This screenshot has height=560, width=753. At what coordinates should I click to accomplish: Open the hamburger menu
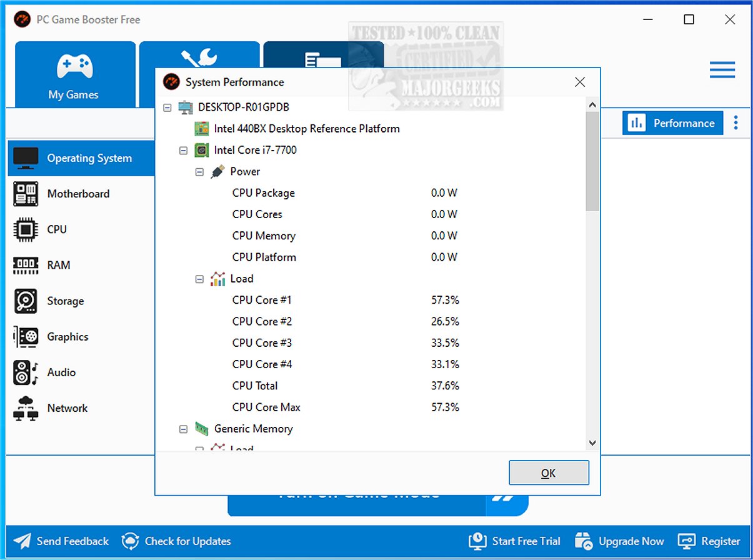coord(722,70)
